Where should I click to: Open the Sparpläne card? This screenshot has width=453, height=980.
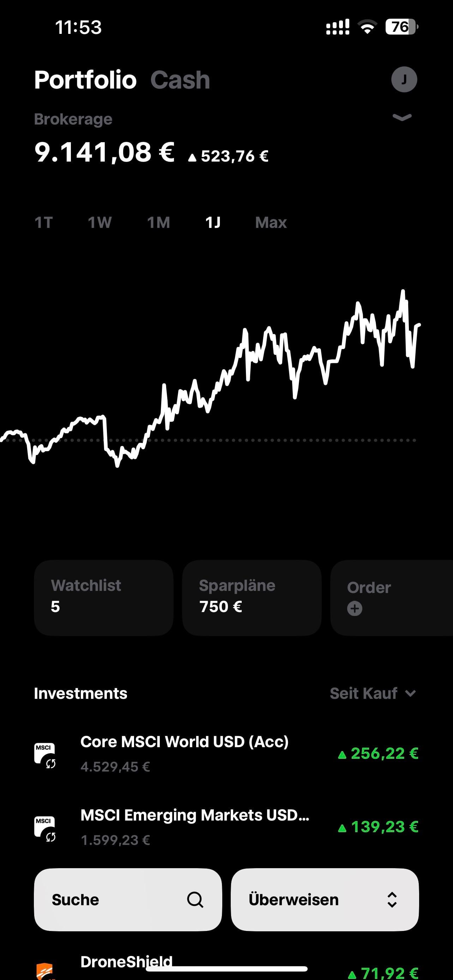tap(252, 597)
